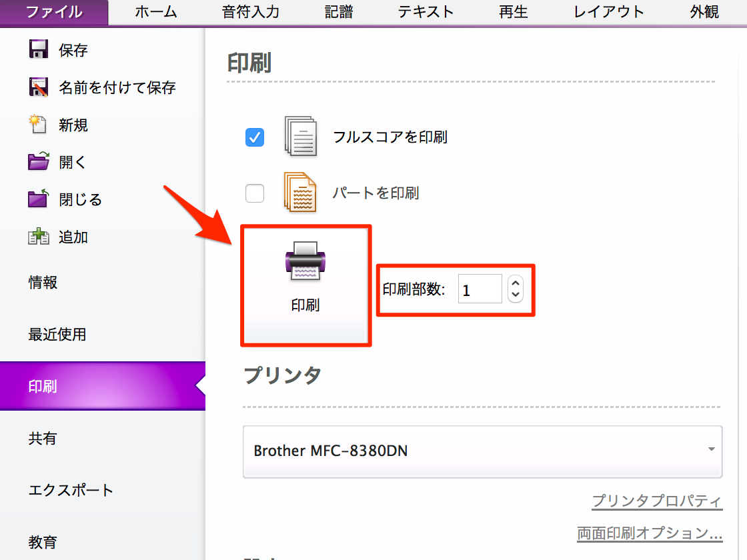Click the 保存 text label
Screen dimensions: 747x560
(73, 50)
